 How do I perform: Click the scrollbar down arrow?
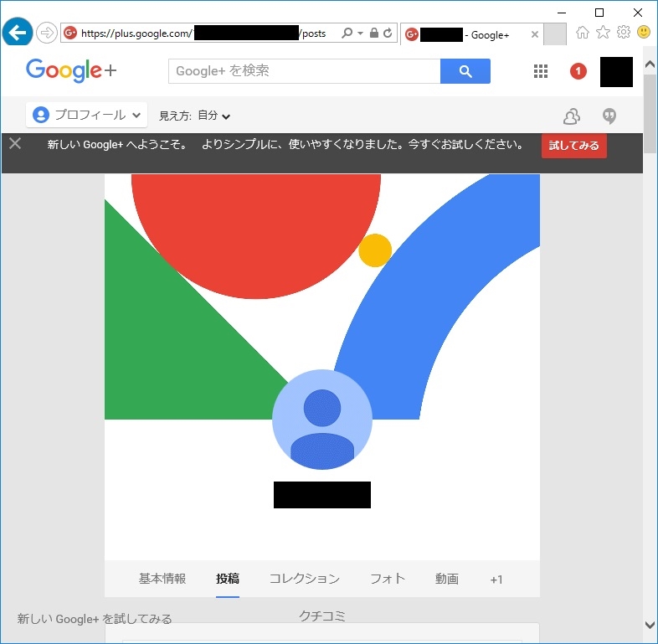tap(650, 625)
